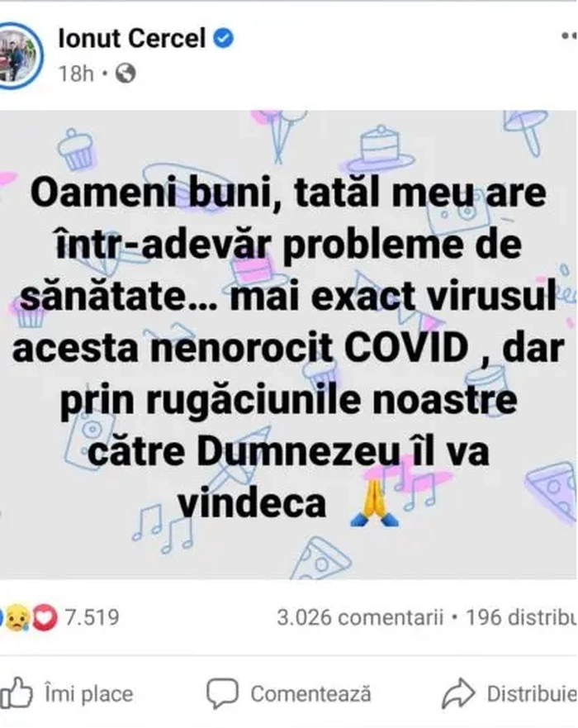Open the 3.026 comentarii list
The height and width of the screenshot is (728, 578).
tap(360, 618)
